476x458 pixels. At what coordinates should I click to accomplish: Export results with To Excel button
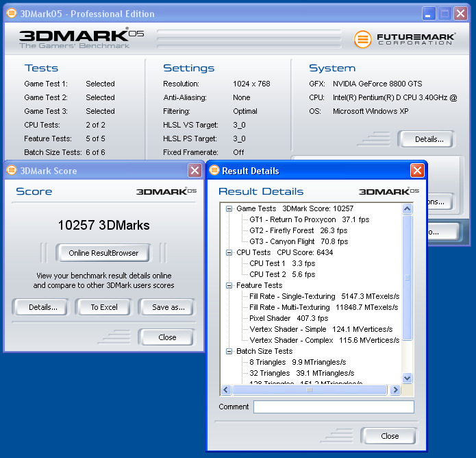tap(104, 307)
